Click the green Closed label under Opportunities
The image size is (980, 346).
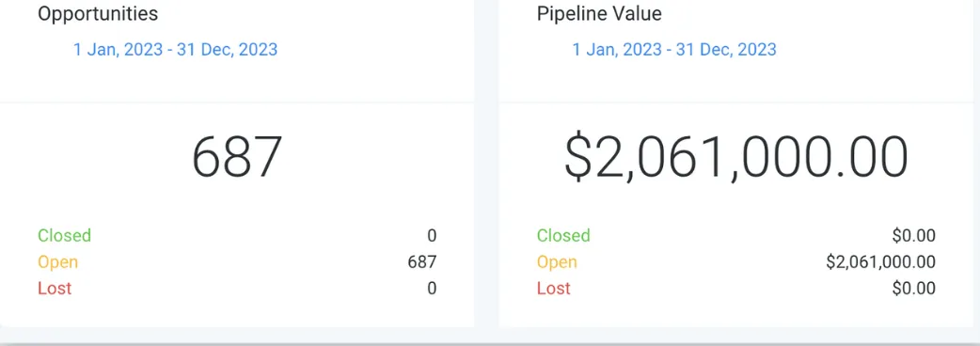click(64, 235)
